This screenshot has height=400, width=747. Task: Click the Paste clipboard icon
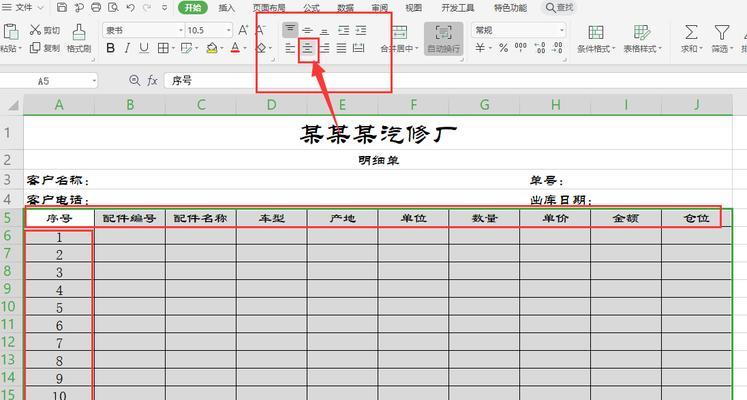point(10,32)
